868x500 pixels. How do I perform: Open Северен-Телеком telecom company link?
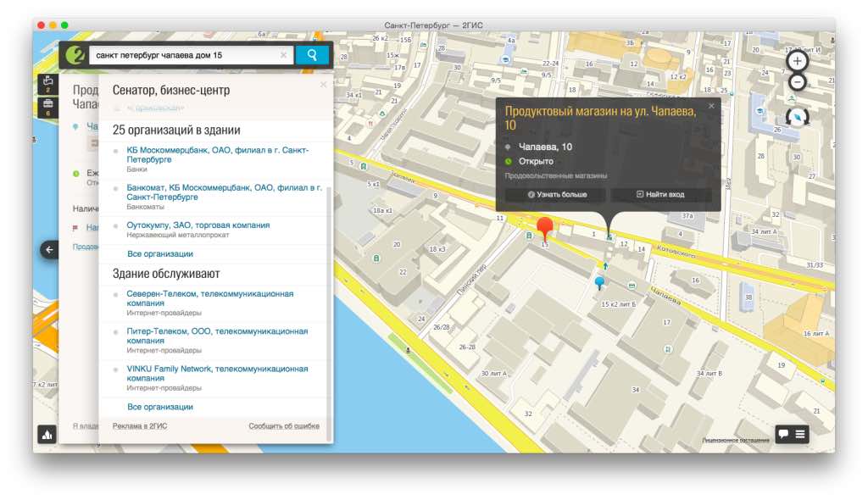pos(210,298)
